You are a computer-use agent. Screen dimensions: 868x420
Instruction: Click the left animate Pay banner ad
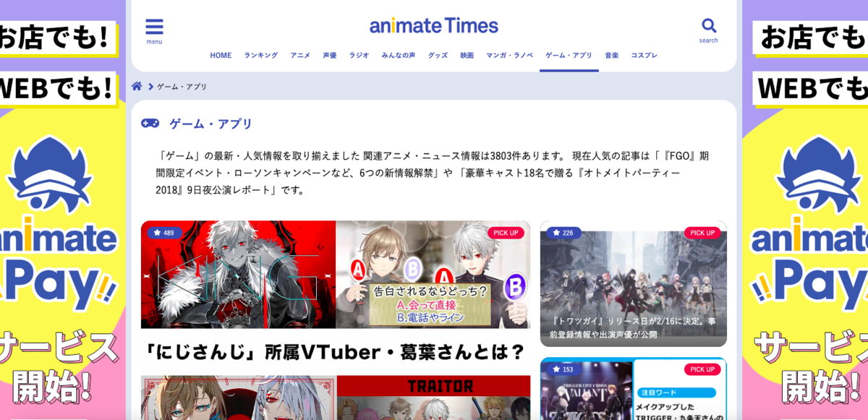63,210
